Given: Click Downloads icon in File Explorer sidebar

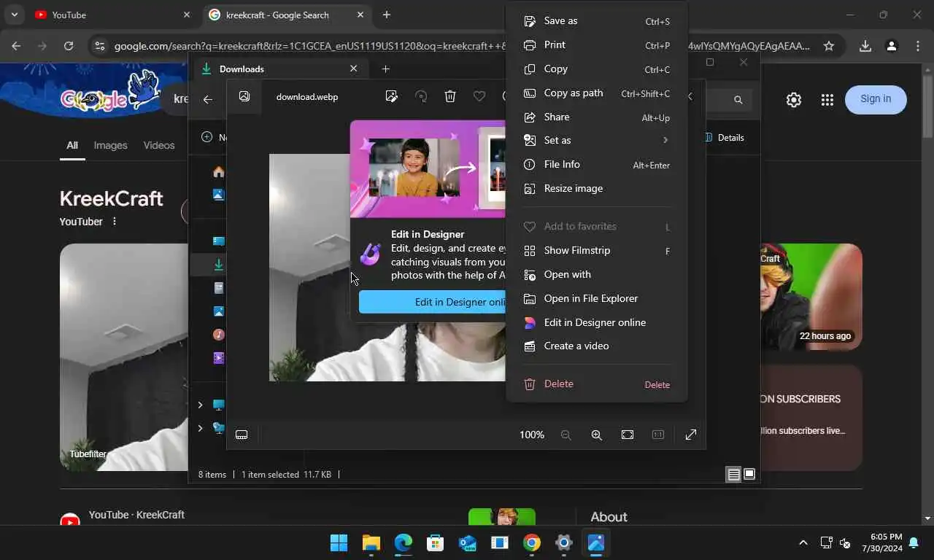Looking at the screenshot, I should (218, 265).
